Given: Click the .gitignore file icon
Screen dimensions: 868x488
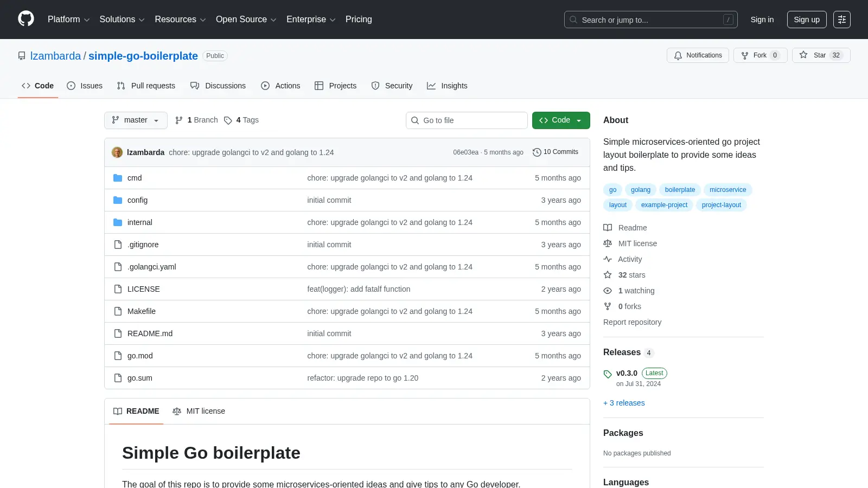Looking at the screenshot, I should pos(118,245).
